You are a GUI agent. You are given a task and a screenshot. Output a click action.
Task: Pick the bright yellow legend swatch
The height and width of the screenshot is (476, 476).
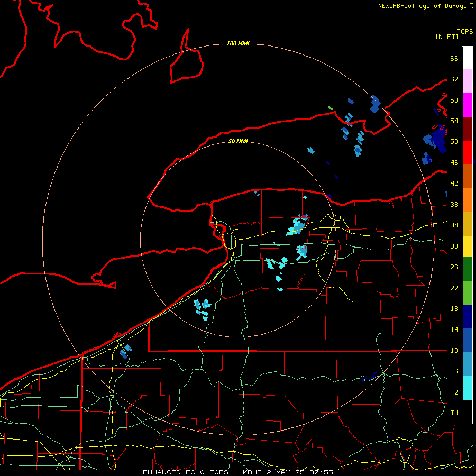coord(467,246)
